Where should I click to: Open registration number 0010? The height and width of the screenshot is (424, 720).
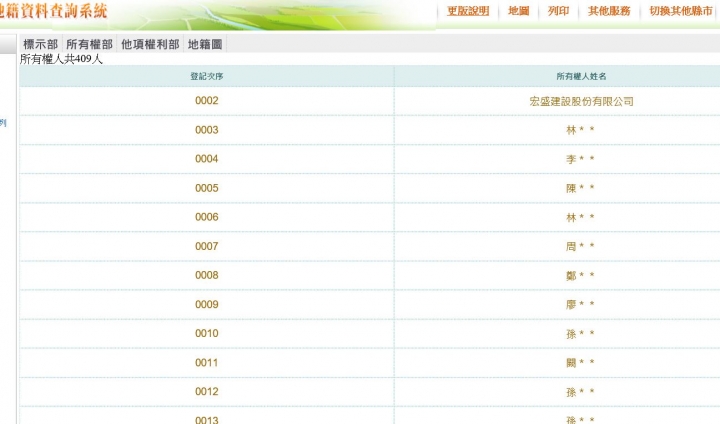(x=207, y=334)
